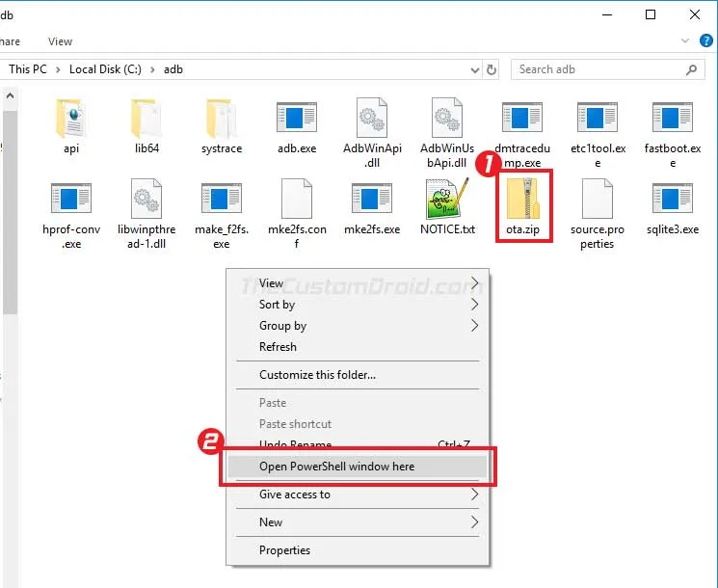Screen dimensions: 718x588
Task: Click the adb breadcrumb segment
Action: (173, 69)
